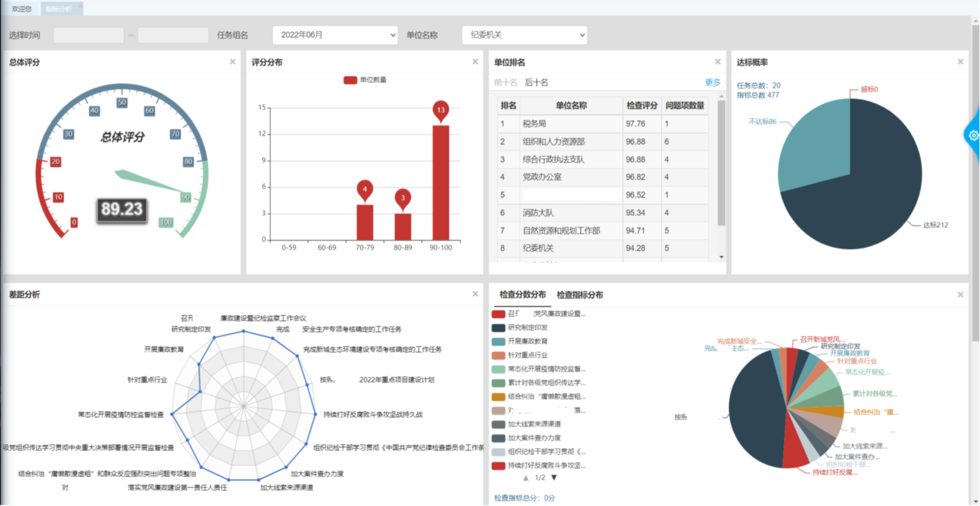Toggle legend item 研究制定印发
The height and width of the screenshot is (506, 980).
[x=520, y=327]
